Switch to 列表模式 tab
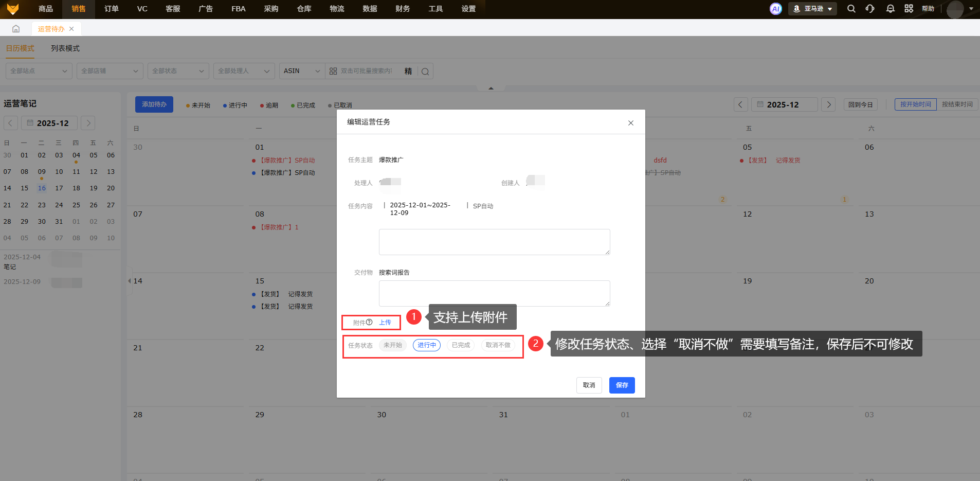This screenshot has width=980, height=481. 65,48
